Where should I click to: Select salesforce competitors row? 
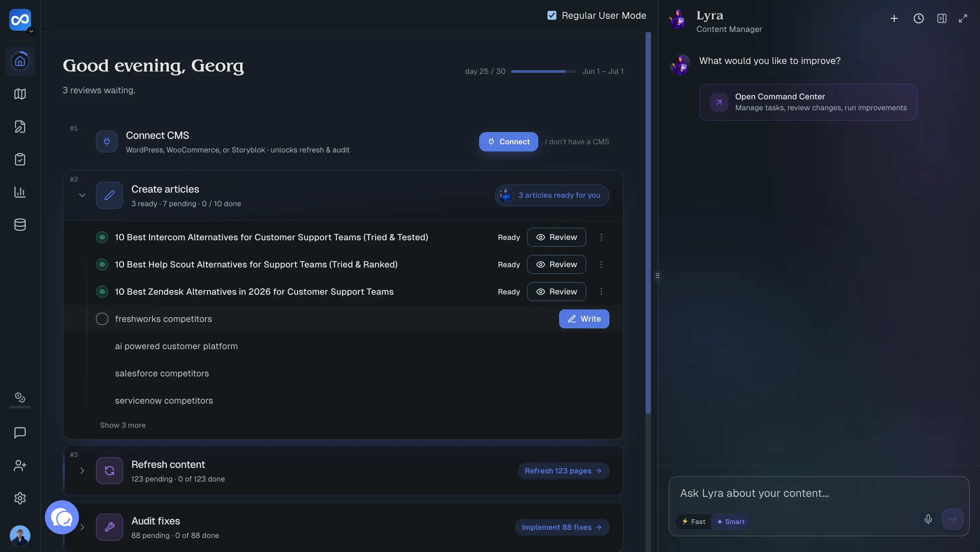(343, 374)
